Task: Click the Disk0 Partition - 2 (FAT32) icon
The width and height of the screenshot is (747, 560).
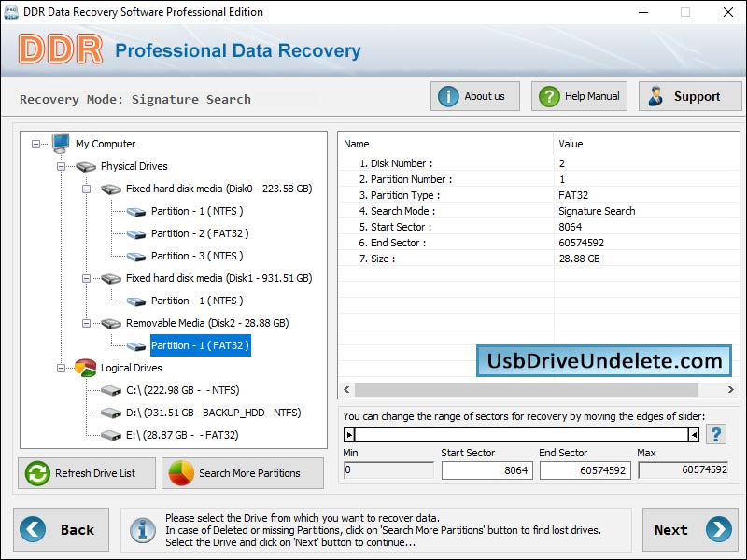Action: coord(136,234)
